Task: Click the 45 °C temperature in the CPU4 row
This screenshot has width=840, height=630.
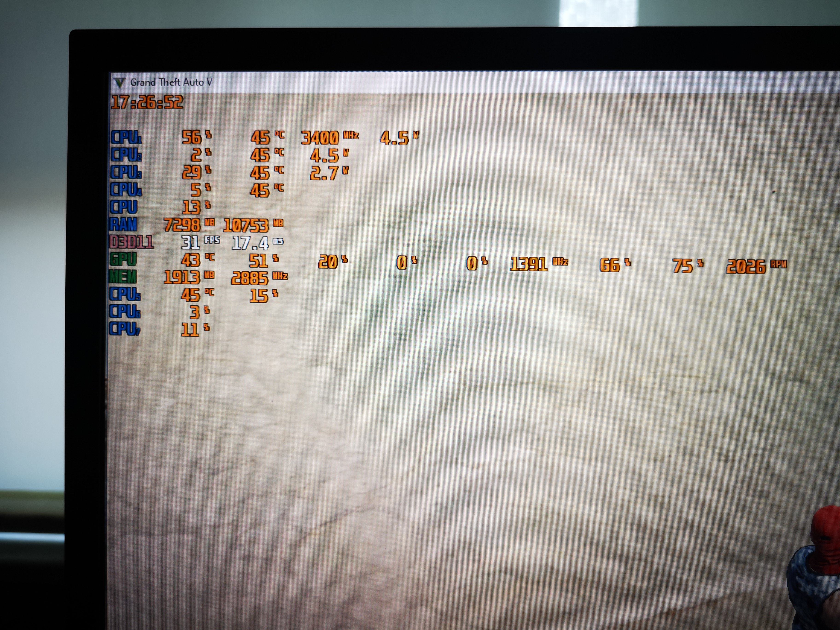Action: [267, 190]
